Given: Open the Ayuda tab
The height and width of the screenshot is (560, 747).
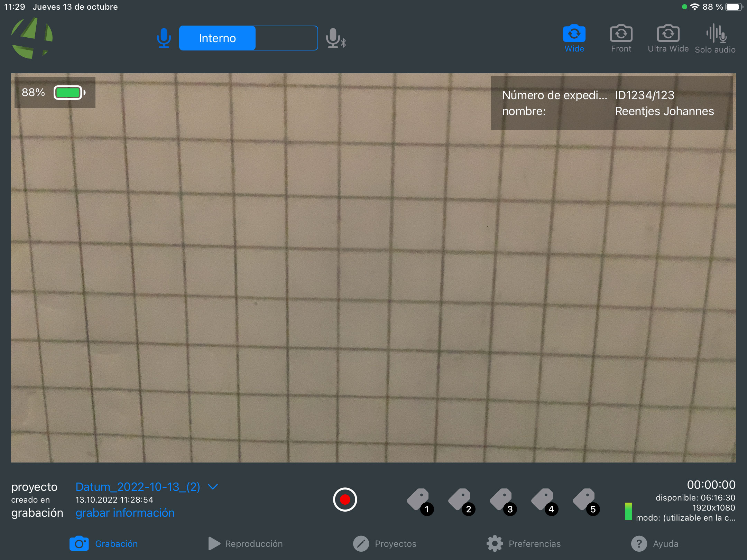Looking at the screenshot, I should click(655, 544).
